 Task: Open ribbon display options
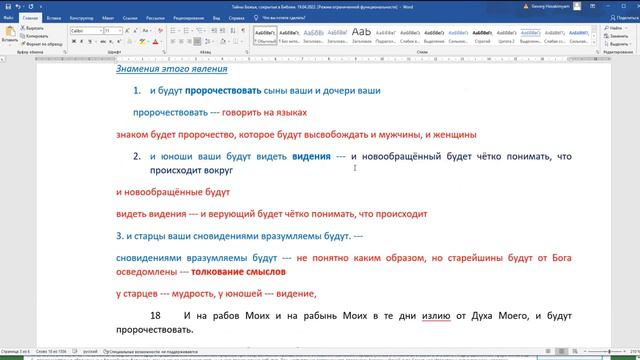(592, 7)
